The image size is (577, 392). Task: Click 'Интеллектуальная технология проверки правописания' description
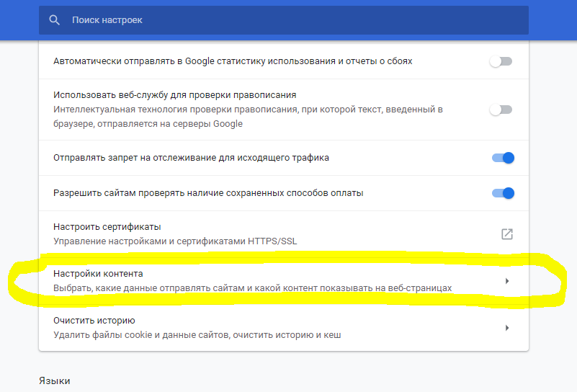pyautogui.click(x=248, y=116)
